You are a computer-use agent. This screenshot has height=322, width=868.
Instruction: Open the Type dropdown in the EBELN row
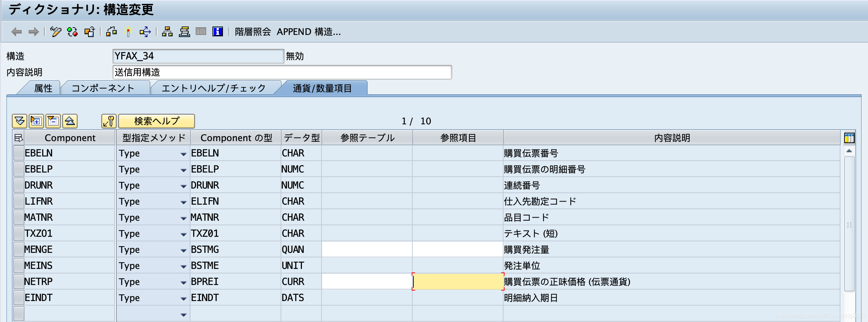[183, 154]
